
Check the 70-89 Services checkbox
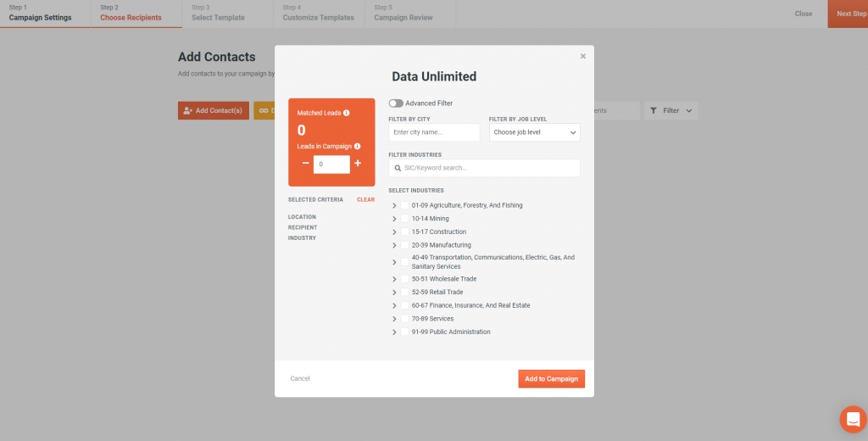click(x=404, y=319)
